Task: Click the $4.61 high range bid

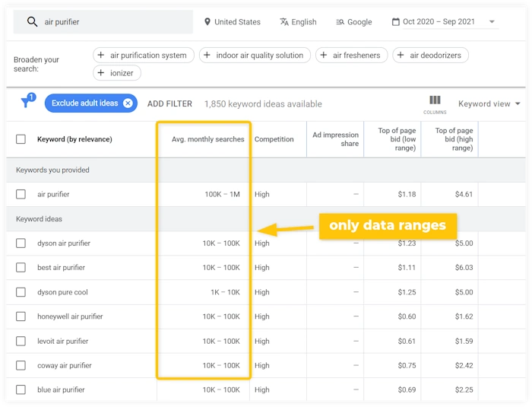Action: point(464,194)
